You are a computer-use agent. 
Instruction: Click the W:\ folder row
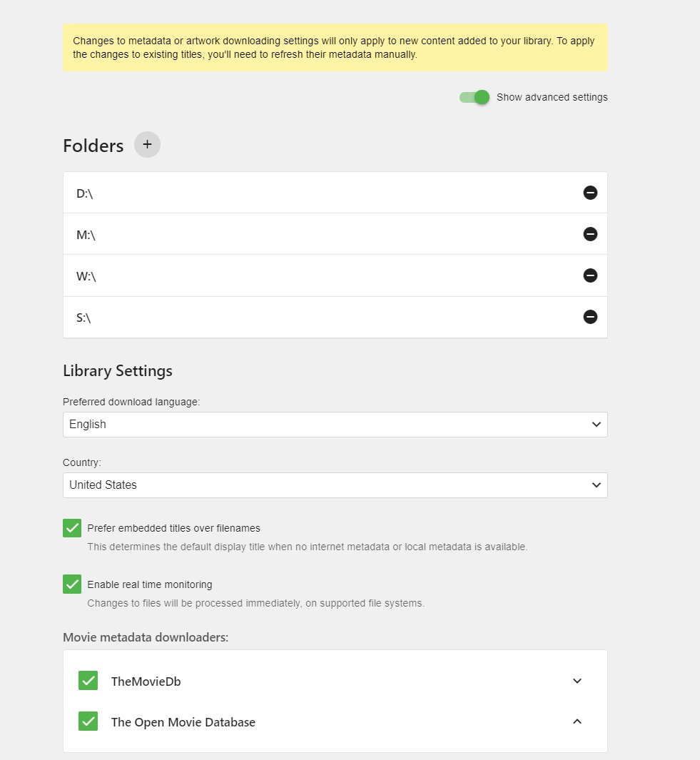point(86,276)
